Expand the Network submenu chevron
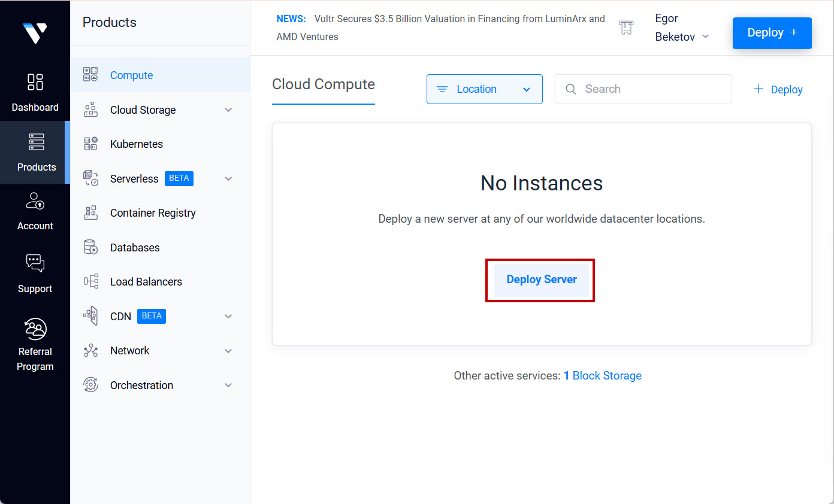This screenshot has height=504, width=834. (x=228, y=351)
